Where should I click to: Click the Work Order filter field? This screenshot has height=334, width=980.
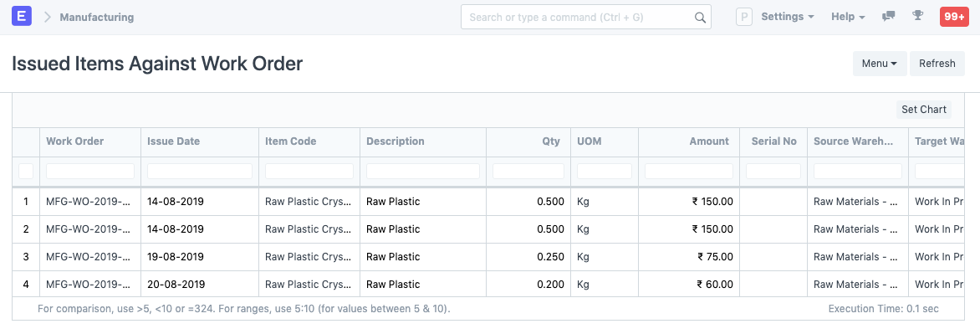(90, 171)
